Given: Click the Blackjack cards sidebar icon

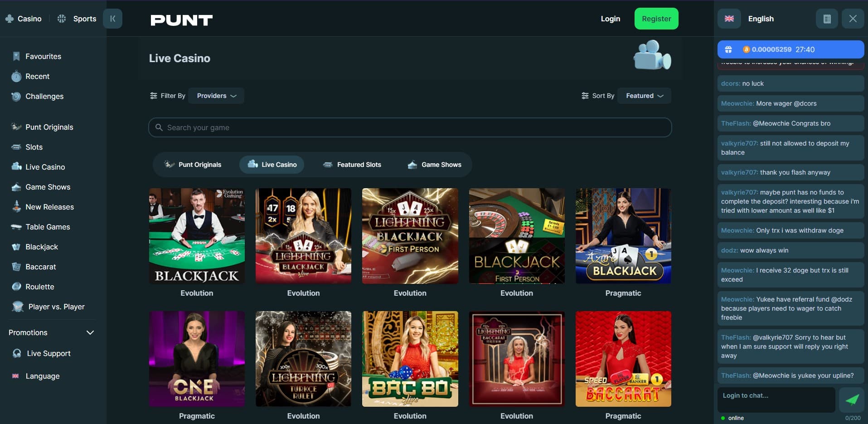Looking at the screenshot, I should 16,247.
